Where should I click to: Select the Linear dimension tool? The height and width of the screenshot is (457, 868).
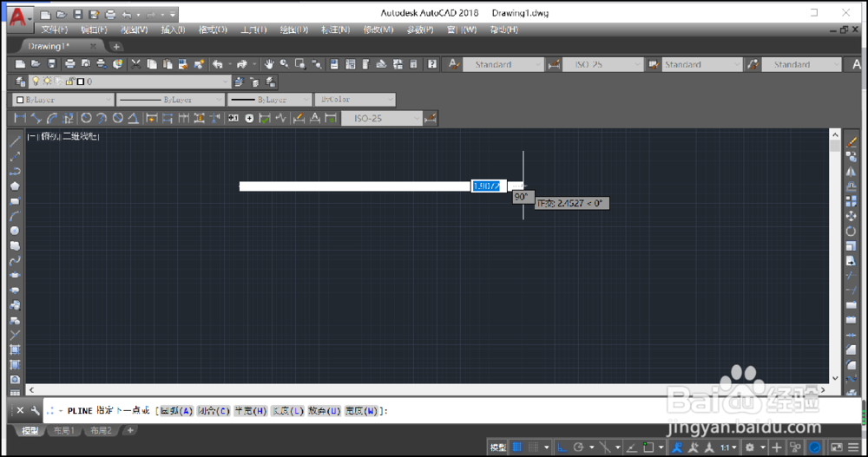click(x=20, y=118)
